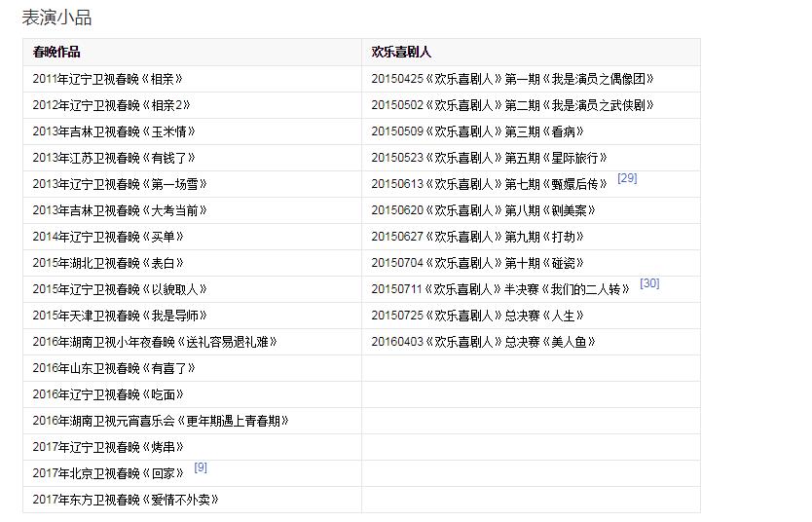The height and width of the screenshot is (522, 812).
Task: Follow reference [9] beside 《回家》
Action: tap(201, 467)
